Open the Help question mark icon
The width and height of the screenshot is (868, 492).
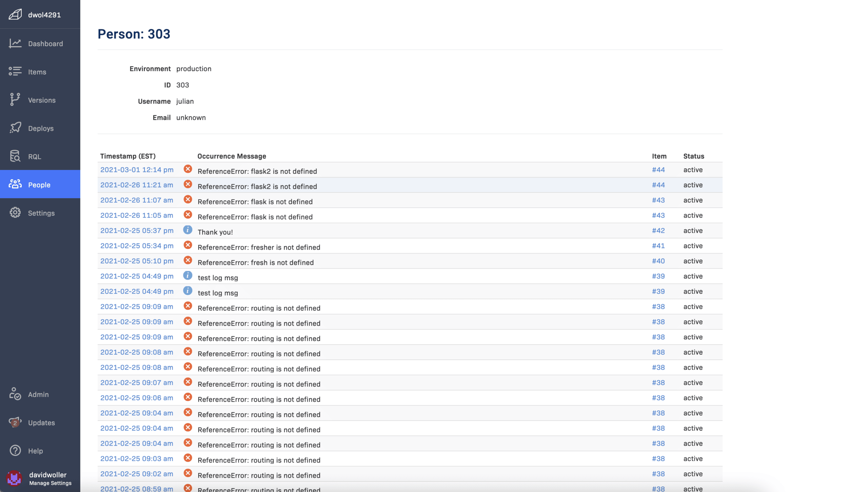point(15,451)
